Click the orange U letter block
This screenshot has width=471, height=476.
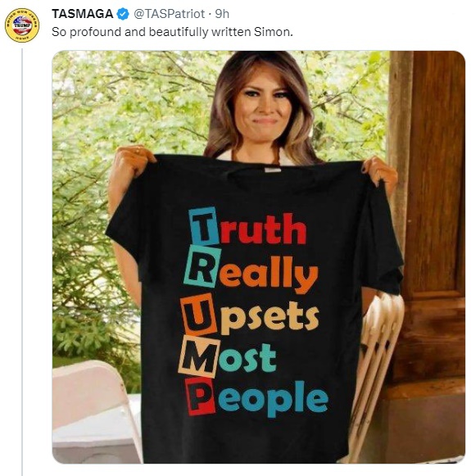coord(199,314)
